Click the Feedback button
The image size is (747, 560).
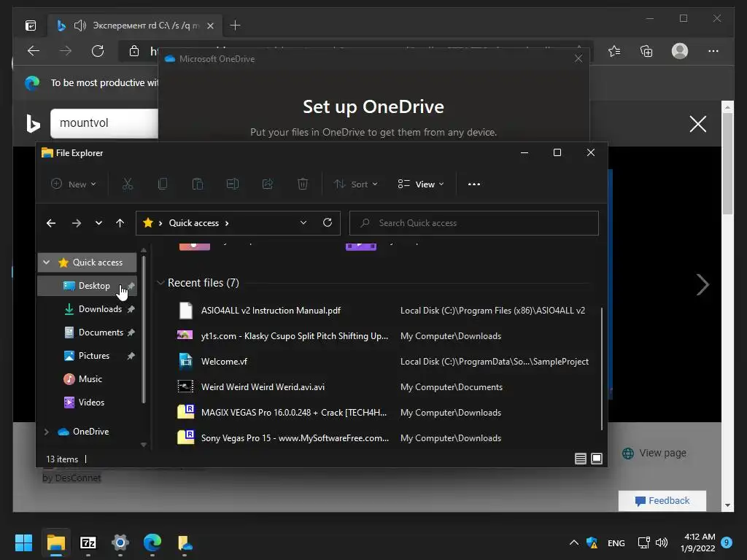pyautogui.click(x=662, y=500)
